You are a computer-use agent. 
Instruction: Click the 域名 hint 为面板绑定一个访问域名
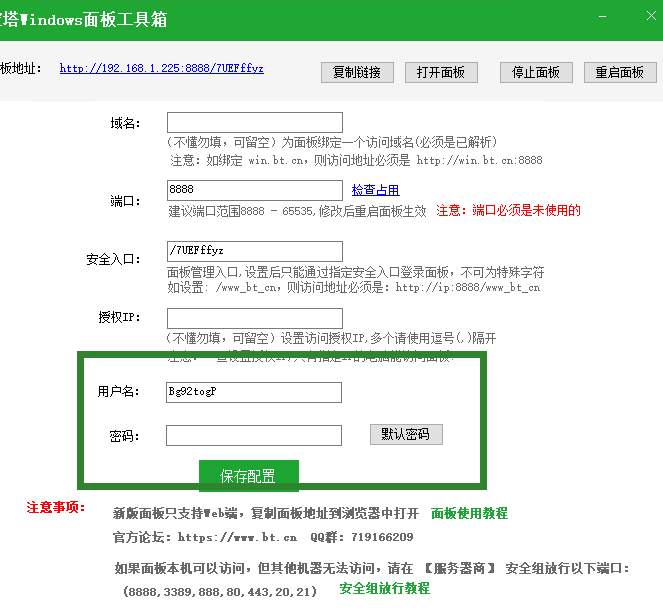348,142
